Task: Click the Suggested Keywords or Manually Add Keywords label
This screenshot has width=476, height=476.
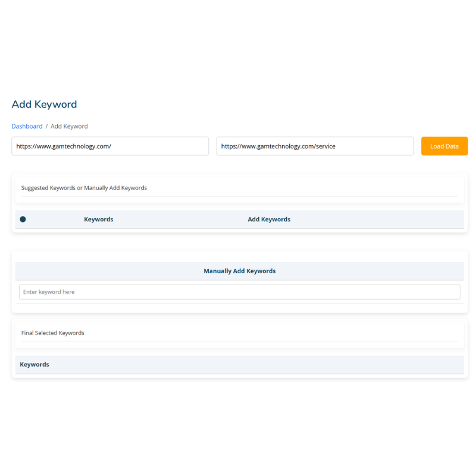Action: click(x=83, y=187)
